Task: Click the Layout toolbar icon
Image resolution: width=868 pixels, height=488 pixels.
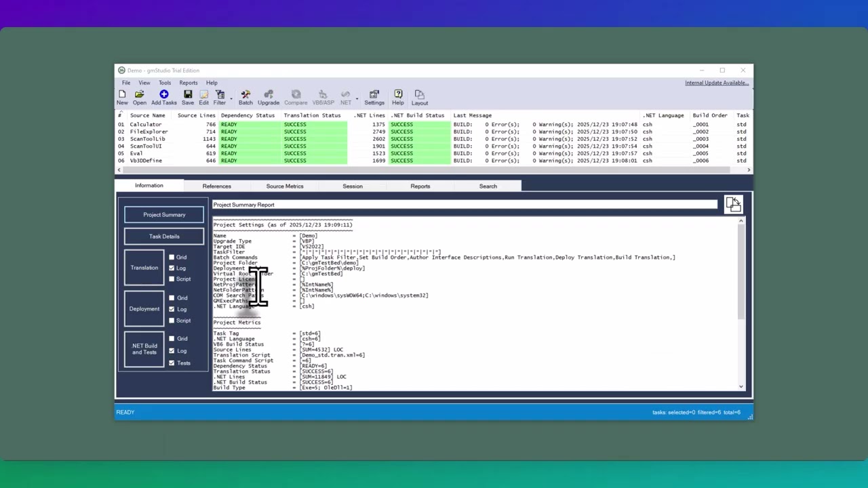Action: [420, 98]
